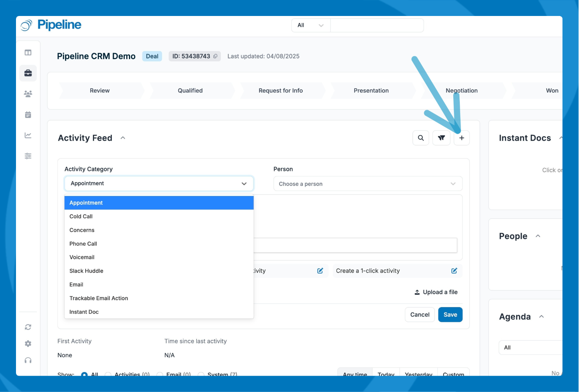Choose Voicemail in the category list
Screen dimensions: 579x392
tap(159, 257)
